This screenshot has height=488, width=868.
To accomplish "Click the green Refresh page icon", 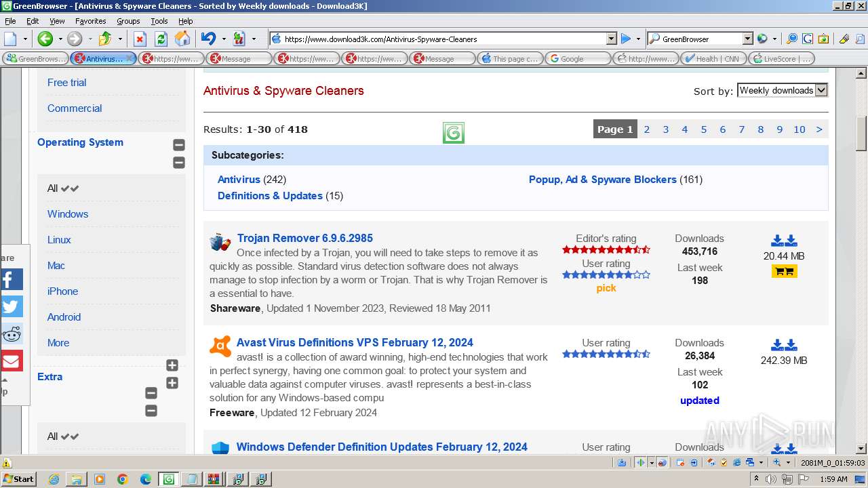I will click(x=161, y=39).
